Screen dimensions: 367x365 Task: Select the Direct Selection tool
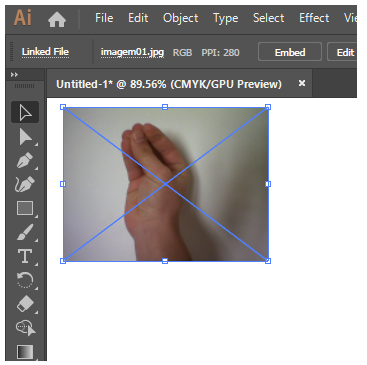pos(25,137)
